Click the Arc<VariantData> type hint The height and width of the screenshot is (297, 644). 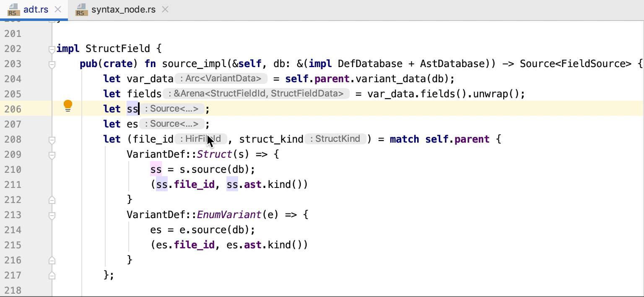(221, 78)
